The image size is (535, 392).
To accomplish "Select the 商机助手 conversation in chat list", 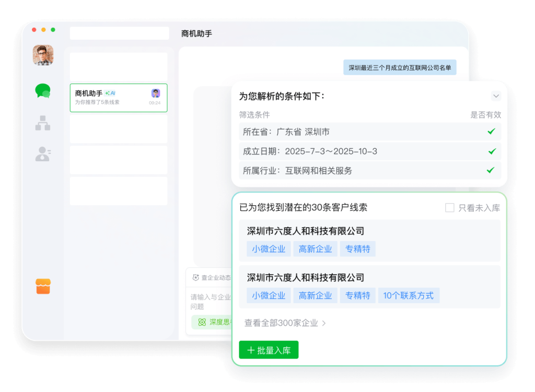I will click(x=119, y=98).
